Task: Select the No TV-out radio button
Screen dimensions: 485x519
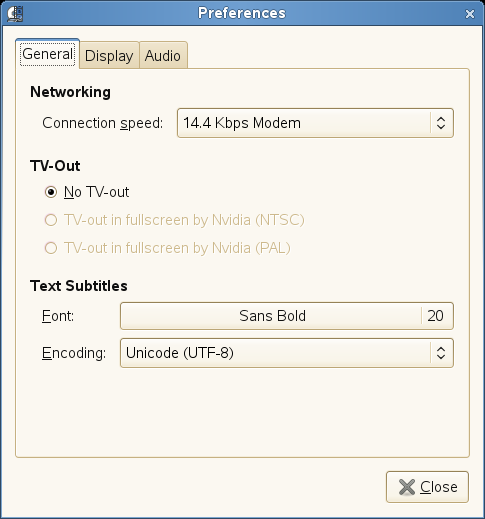Action: coord(51,192)
